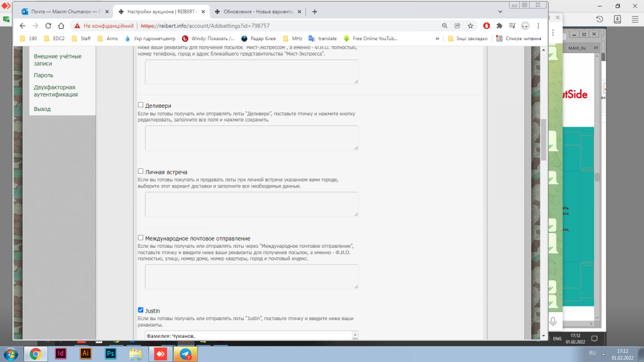
Task: Uncheck the 'Justin' checkbox
Action: (x=141, y=310)
